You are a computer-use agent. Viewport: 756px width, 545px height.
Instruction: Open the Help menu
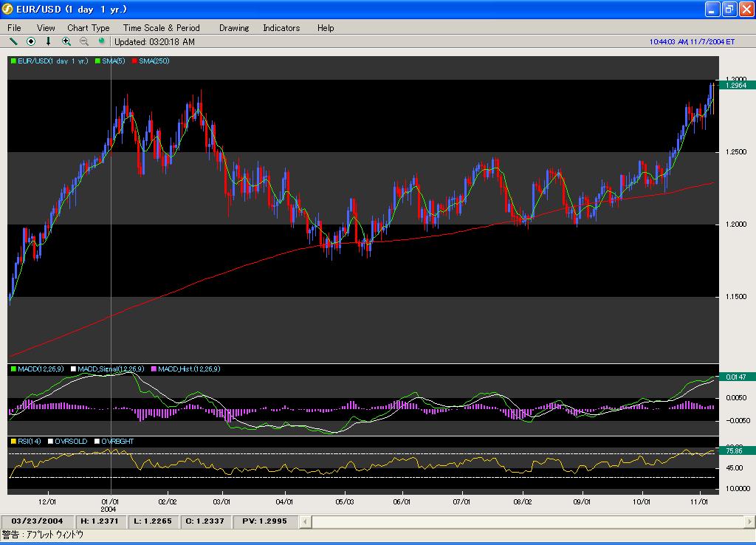326,28
